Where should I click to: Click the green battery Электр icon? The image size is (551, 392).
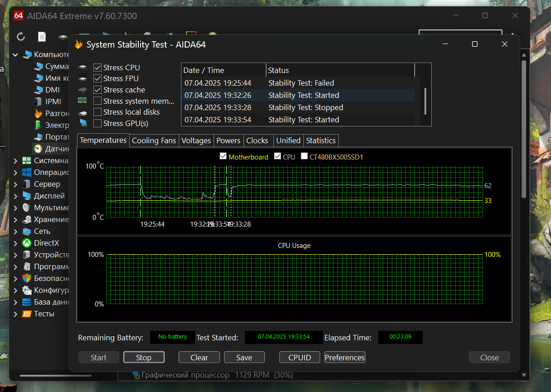[39, 125]
